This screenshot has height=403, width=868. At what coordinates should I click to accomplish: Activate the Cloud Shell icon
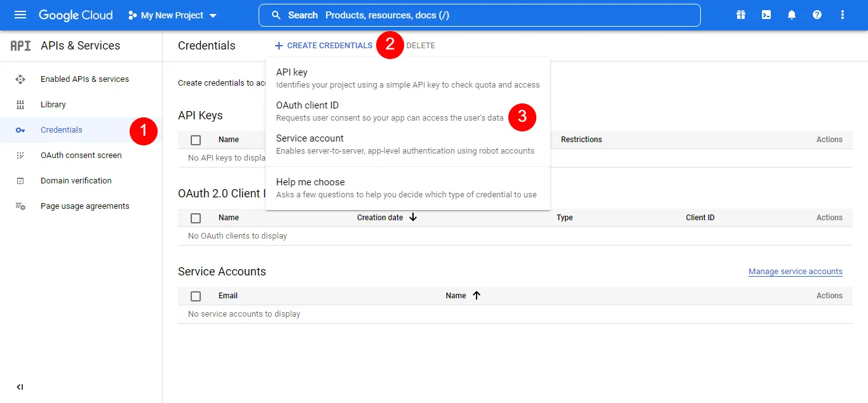point(766,14)
